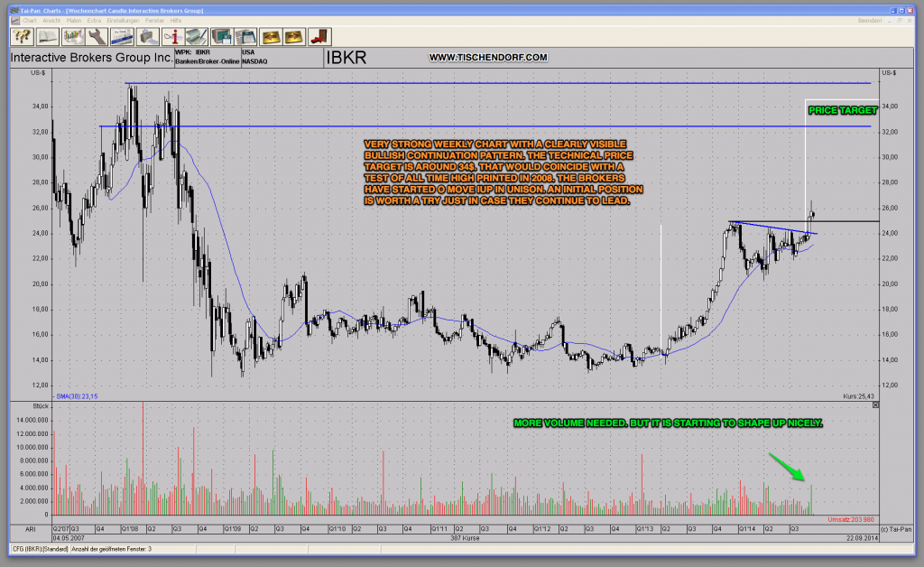Open the Fenster menu
Image resolution: width=924 pixels, height=567 pixels.
(155, 19)
